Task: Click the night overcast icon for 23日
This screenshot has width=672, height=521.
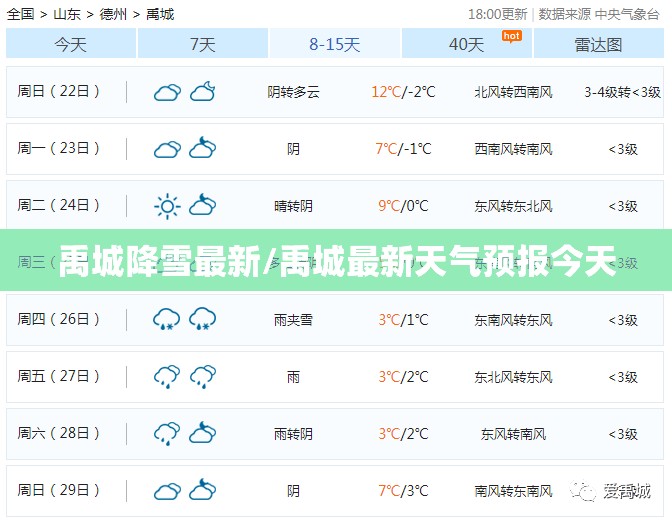Action: [x=203, y=148]
